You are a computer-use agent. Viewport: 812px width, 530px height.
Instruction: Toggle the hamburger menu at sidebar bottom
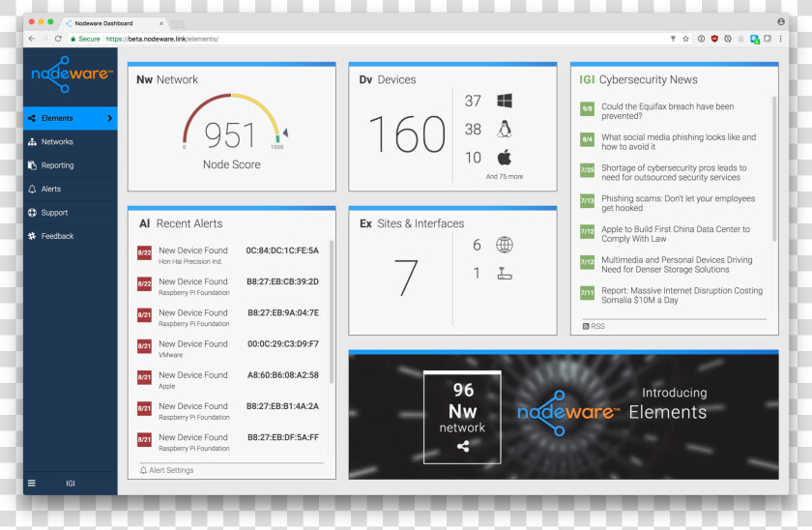coord(32,483)
